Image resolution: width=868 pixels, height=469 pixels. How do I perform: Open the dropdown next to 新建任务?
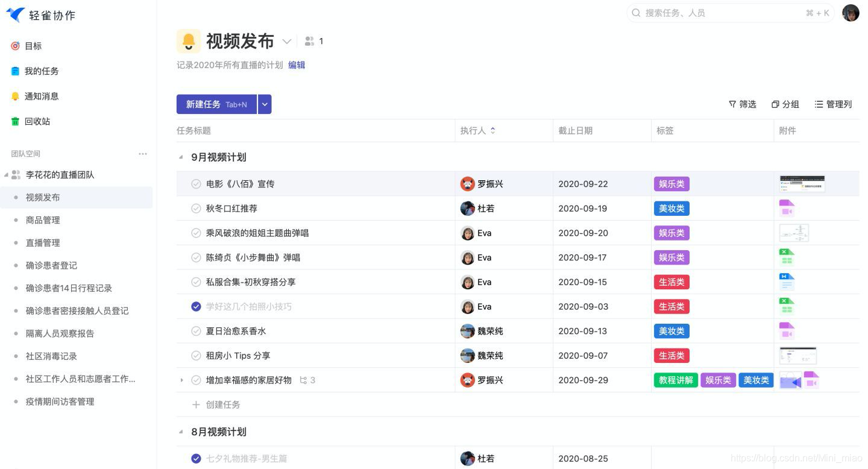point(264,104)
